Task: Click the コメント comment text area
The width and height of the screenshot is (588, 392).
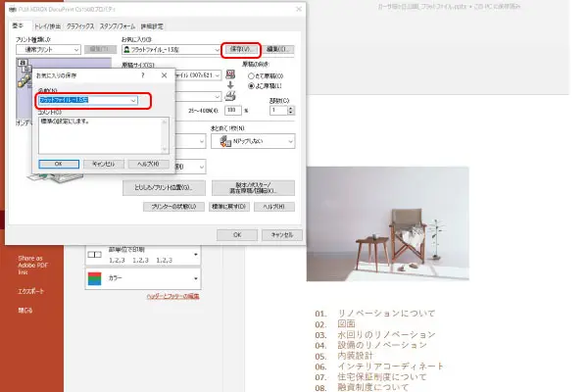Action: (x=101, y=135)
